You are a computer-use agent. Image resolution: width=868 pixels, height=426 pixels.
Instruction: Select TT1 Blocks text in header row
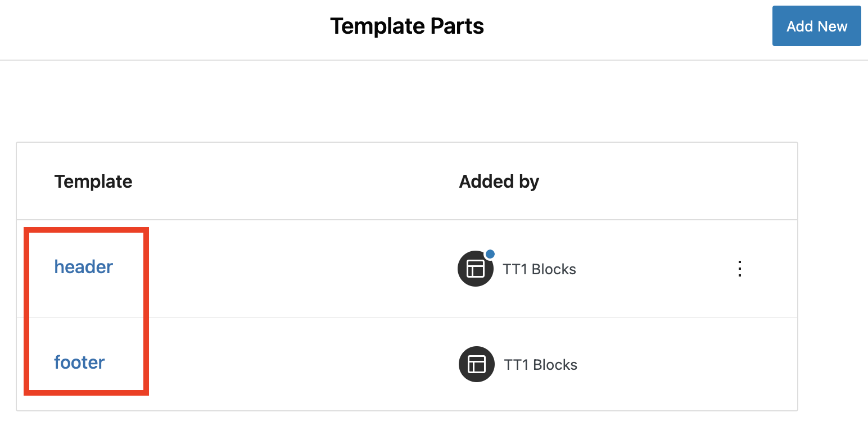[x=539, y=269]
